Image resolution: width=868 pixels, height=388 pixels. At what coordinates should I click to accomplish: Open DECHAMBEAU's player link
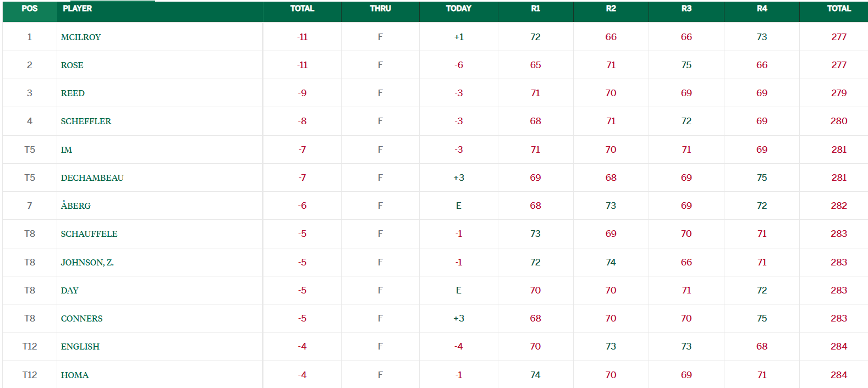92,178
